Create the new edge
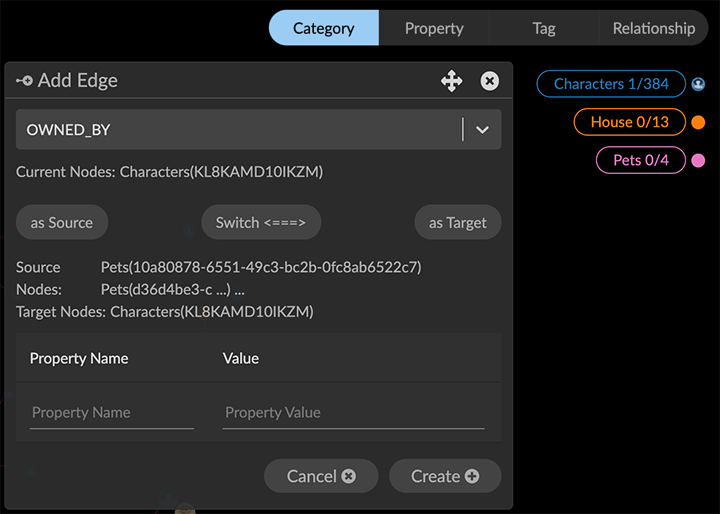 [445, 476]
